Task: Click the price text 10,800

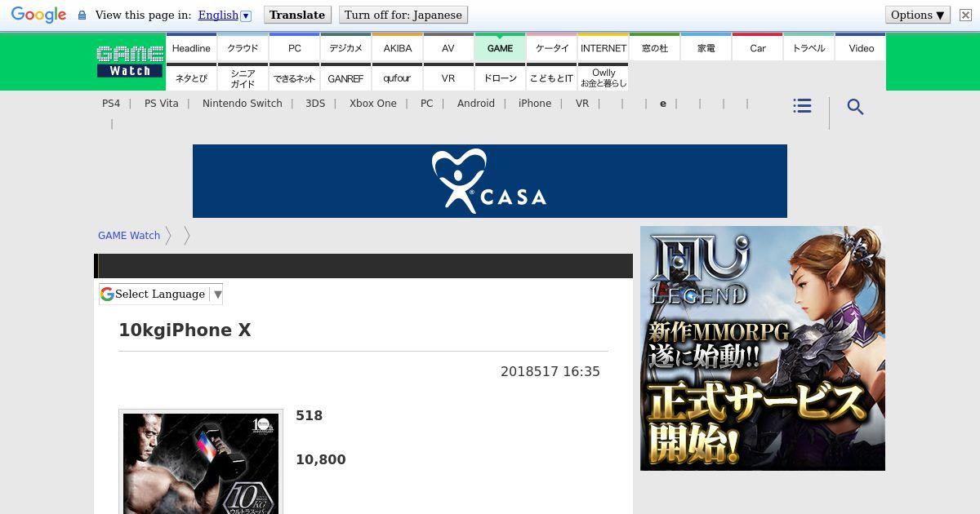Action: coord(321,459)
